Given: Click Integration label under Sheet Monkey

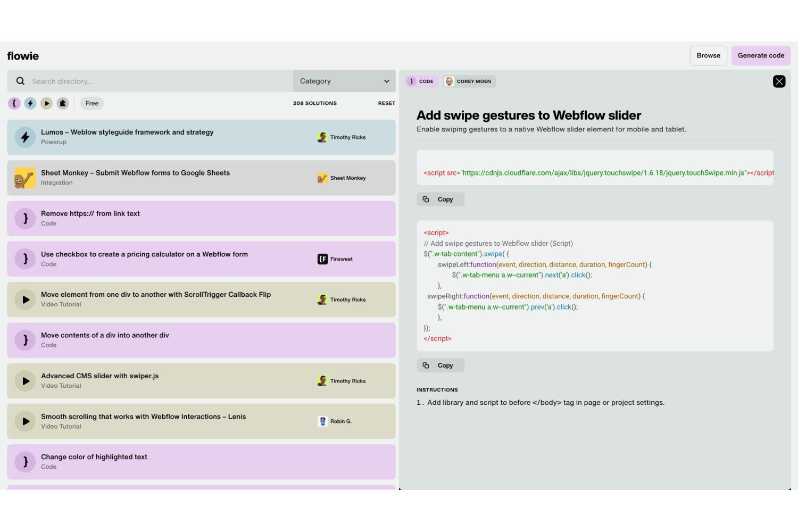Looking at the screenshot, I should (x=57, y=182).
